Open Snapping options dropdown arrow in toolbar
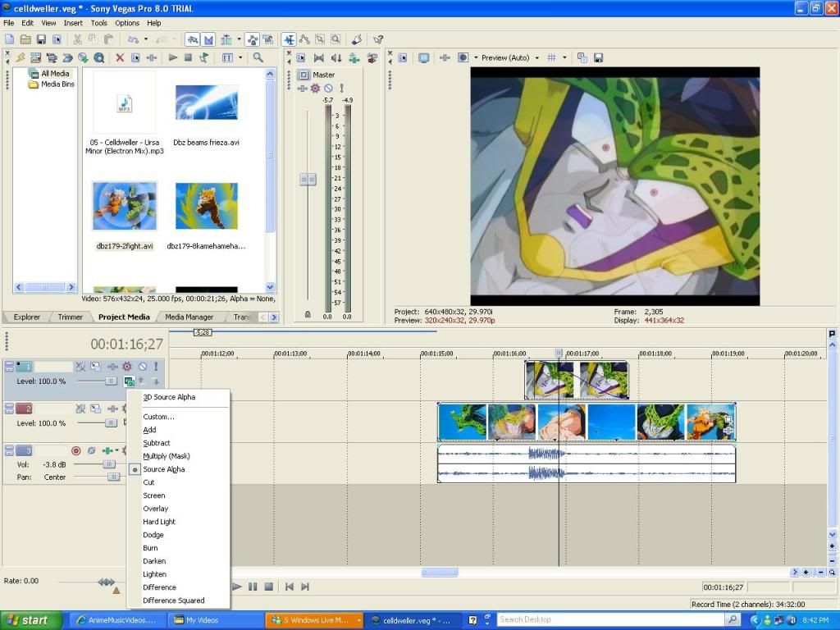This screenshot has width=840, height=630. click(x=239, y=39)
